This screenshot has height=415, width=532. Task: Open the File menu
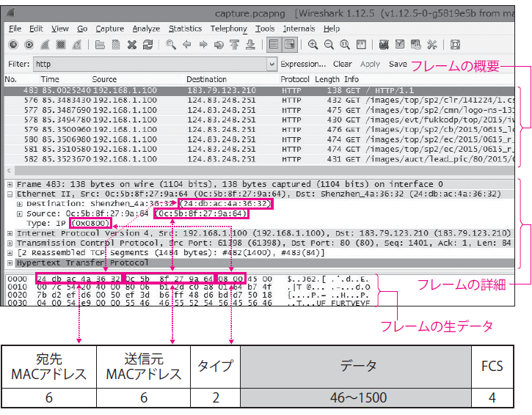coord(15,29)
